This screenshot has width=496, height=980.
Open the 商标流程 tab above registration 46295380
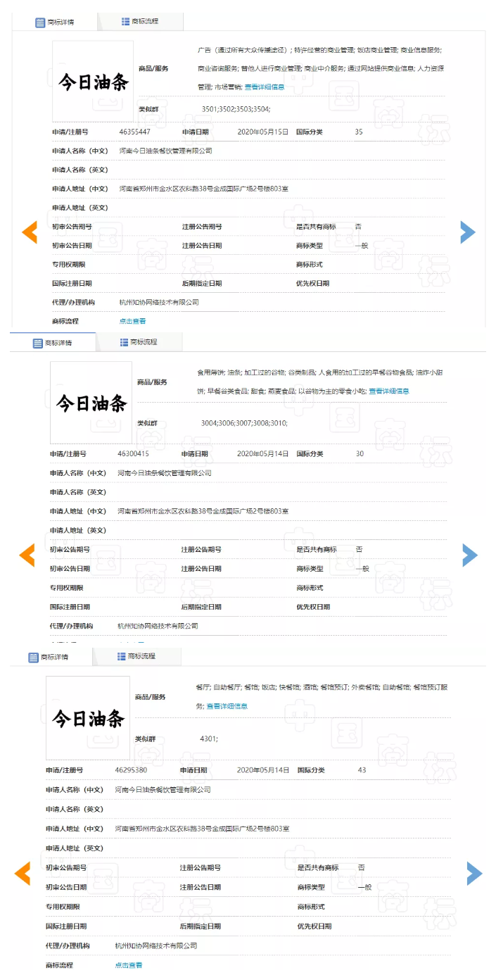(x=136, y=656)
